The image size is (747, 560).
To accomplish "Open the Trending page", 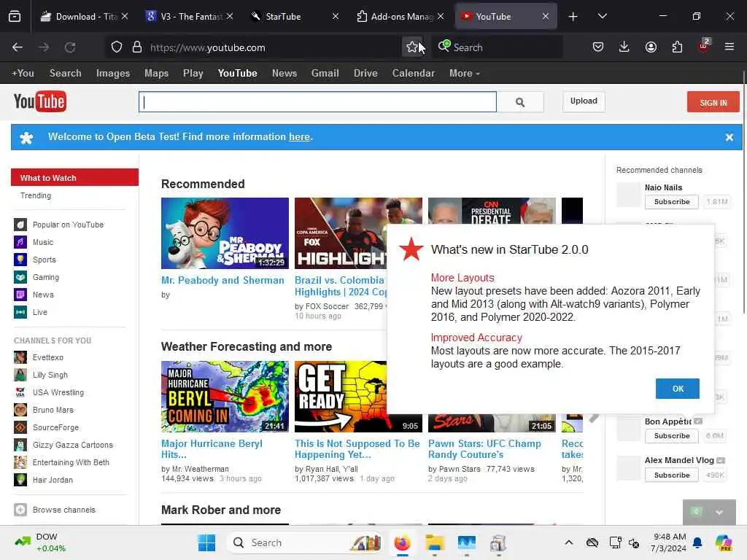I will tap(36, 195).
